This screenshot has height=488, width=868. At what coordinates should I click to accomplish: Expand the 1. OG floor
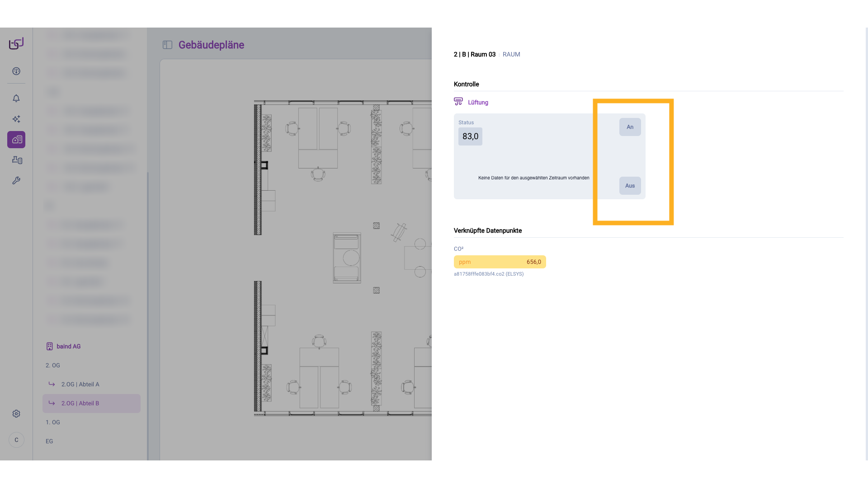[x=53, y=422]
